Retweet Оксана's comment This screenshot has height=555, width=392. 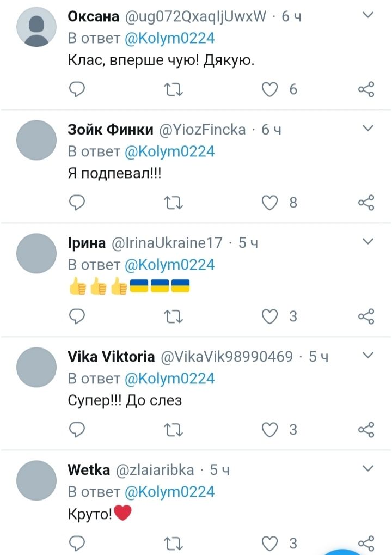click(x=174, y=89)
